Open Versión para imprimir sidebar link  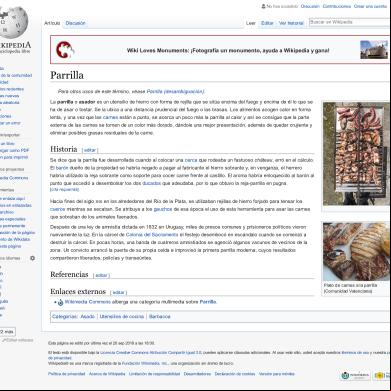(14, 157)
